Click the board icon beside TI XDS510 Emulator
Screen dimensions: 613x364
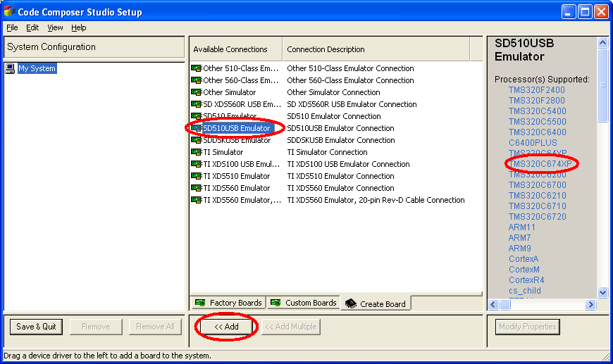(196, 176)
